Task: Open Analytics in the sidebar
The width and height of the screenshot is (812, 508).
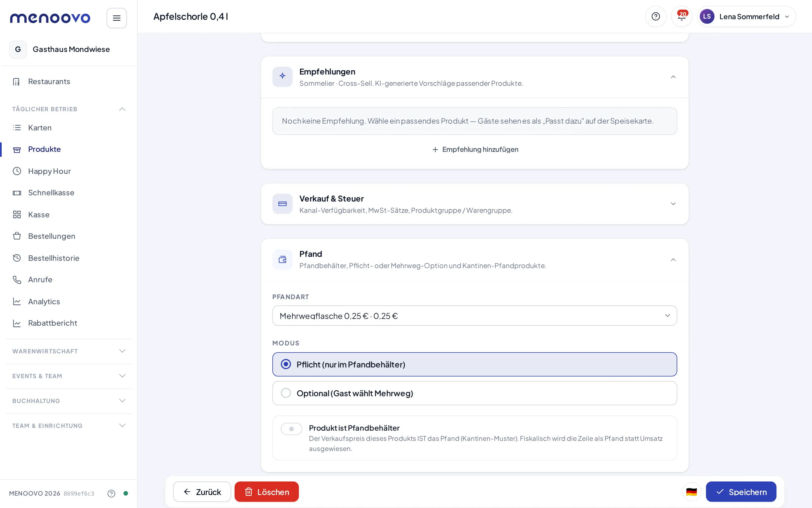Action: (69, 301)
